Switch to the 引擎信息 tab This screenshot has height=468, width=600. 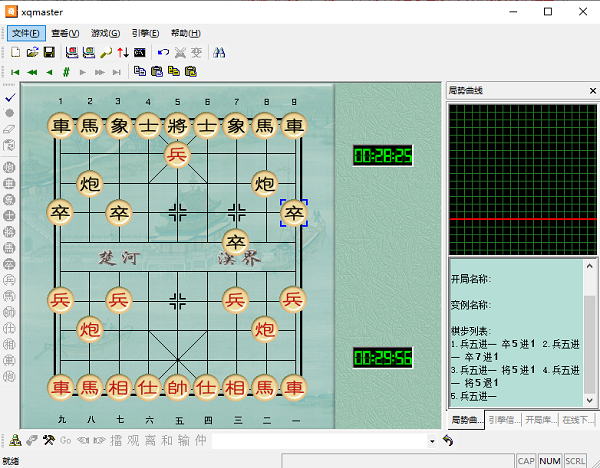point(503,420)
